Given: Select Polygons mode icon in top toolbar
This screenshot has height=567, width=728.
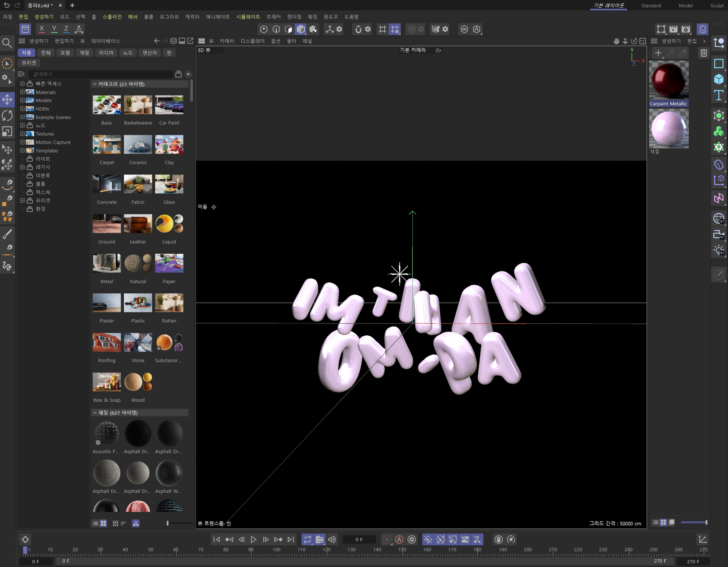Looking at the screenshot, I should (289, 29).
